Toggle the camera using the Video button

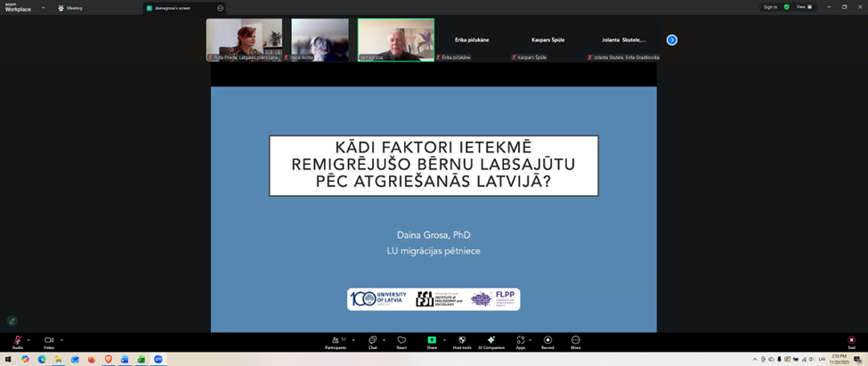coord(49,341)
